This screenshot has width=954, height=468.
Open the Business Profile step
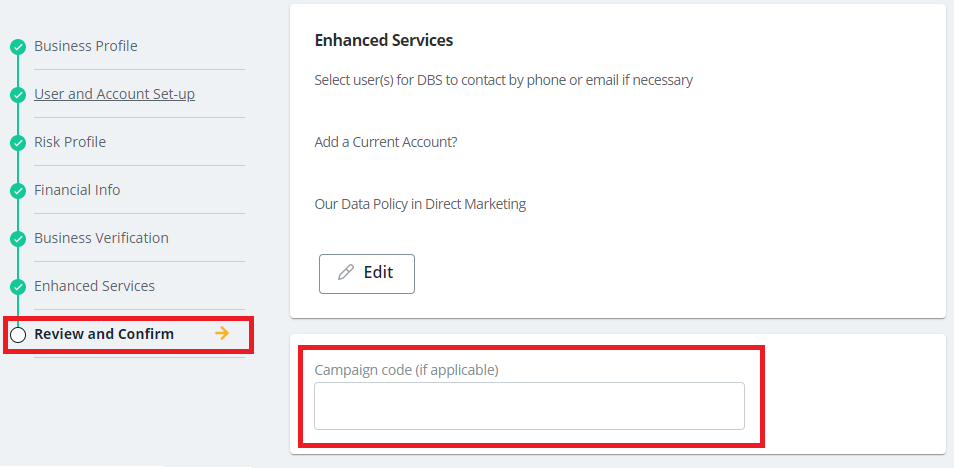pyautogui.click(x=86, y=46)
